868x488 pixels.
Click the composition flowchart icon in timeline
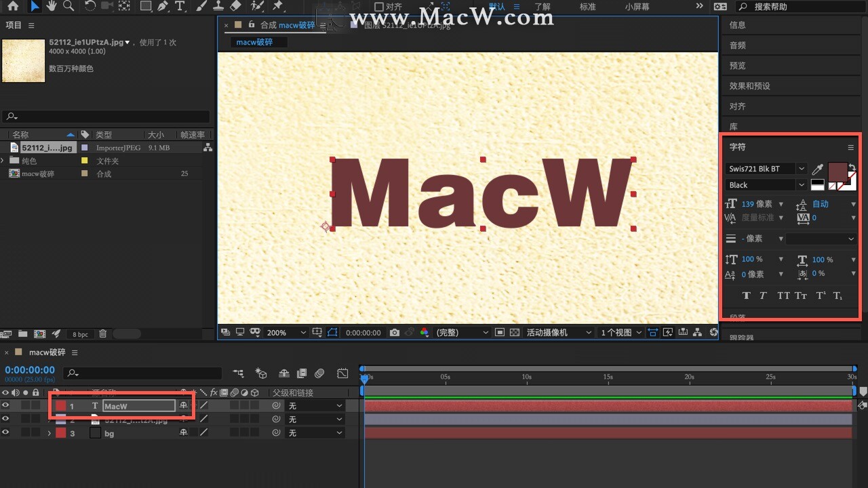pos(238,373)
